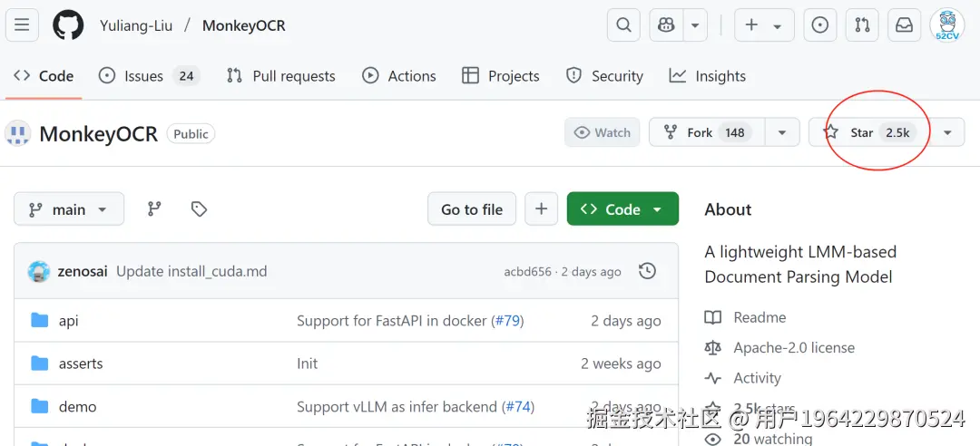This screenshot has height=446, width=980.
Task: Open commit history clock icon
Action: pyautogui.click(x=647, y=271)
